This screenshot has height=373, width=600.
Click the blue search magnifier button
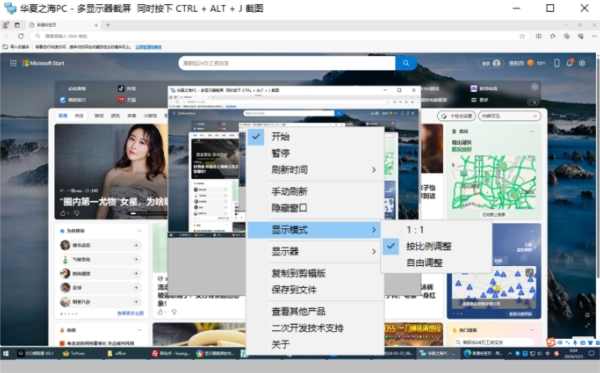tap(406, 63)
